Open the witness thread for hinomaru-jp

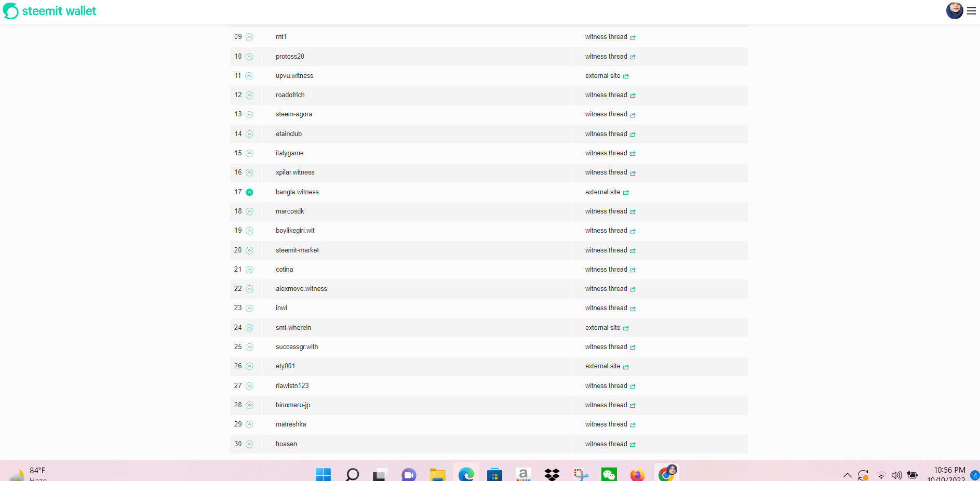(610, 405)
